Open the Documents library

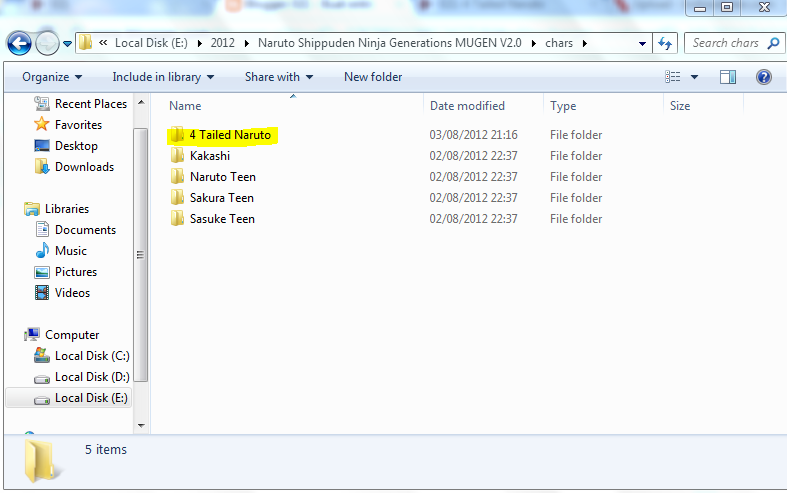pyautogui.click(x=75, y=230)
